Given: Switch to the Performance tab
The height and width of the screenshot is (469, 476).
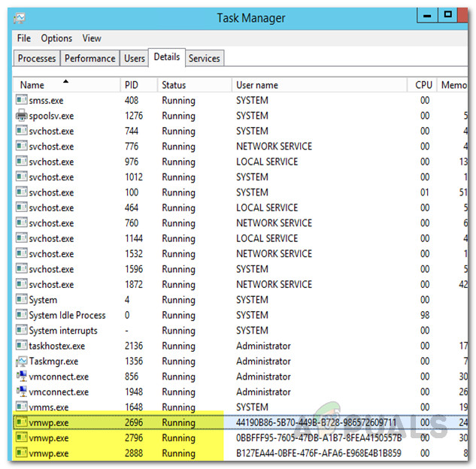Looking at the screenshot, I should click(x=89, y=58).
